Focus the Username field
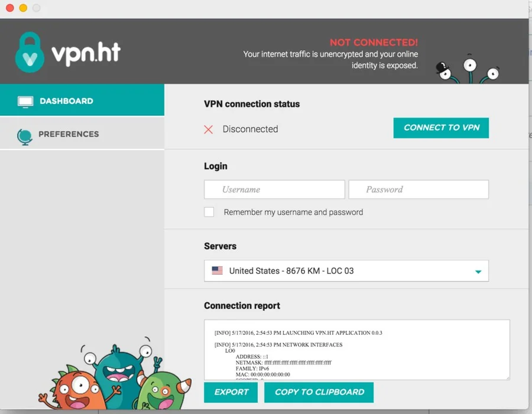The width and height of the screenshot is (532, 414). pyautogui.click(x=274, y=189)
